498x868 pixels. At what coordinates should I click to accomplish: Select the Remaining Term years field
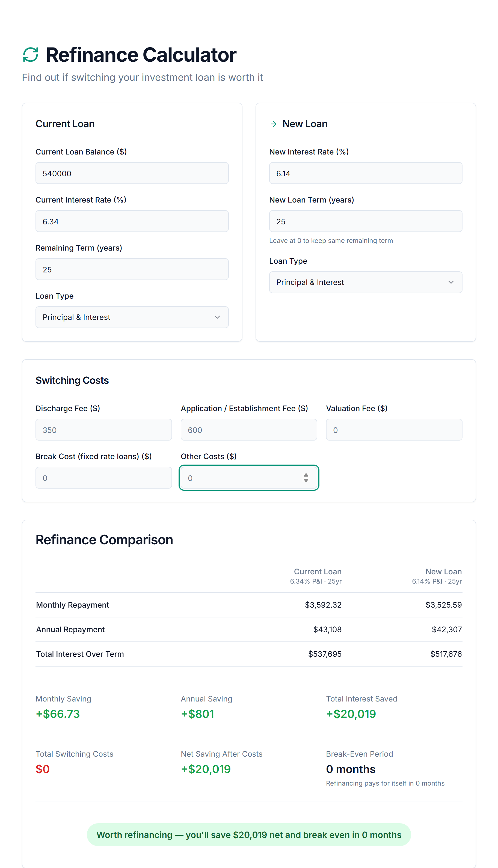[132, 269]
